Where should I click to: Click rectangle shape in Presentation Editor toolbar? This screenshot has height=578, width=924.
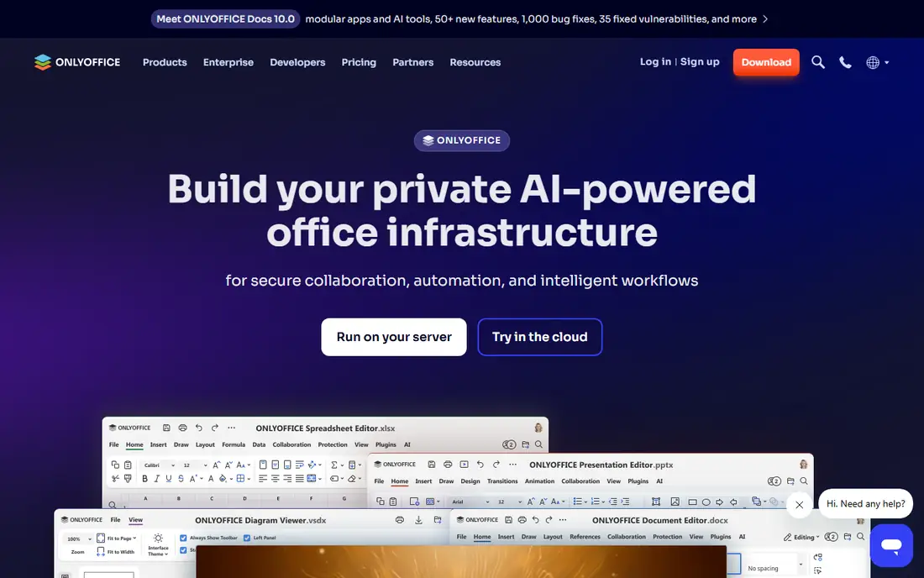[692, 502]
